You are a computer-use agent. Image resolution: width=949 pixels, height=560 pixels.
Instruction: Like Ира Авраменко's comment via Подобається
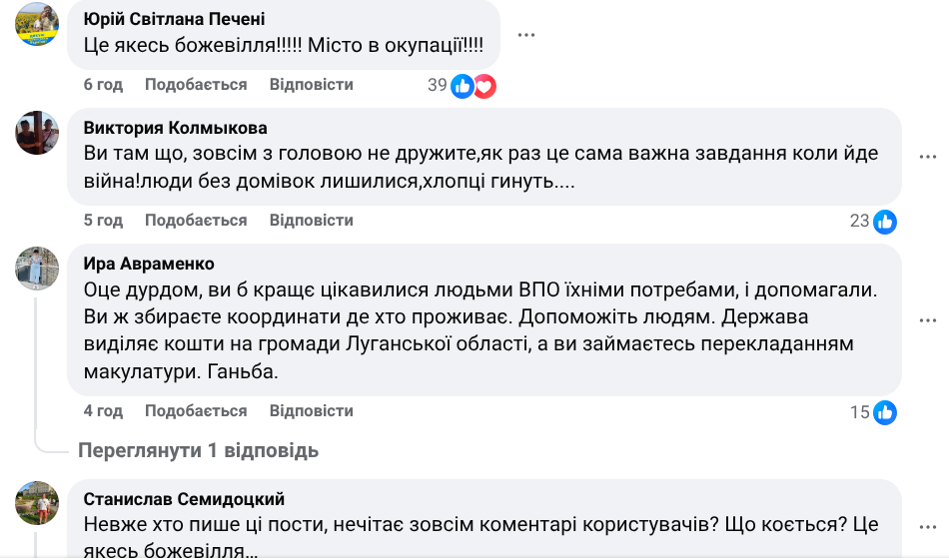[196, 411]
